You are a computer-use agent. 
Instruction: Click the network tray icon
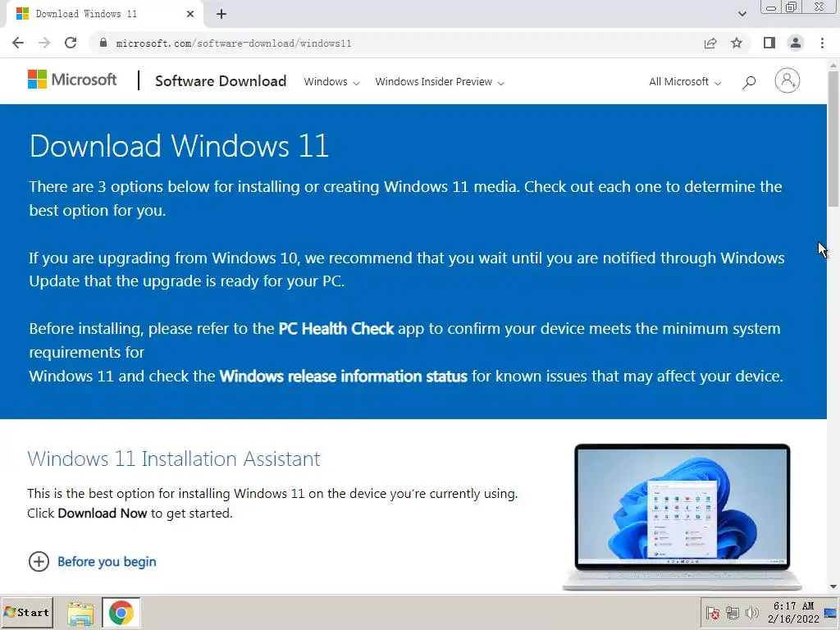733,613
